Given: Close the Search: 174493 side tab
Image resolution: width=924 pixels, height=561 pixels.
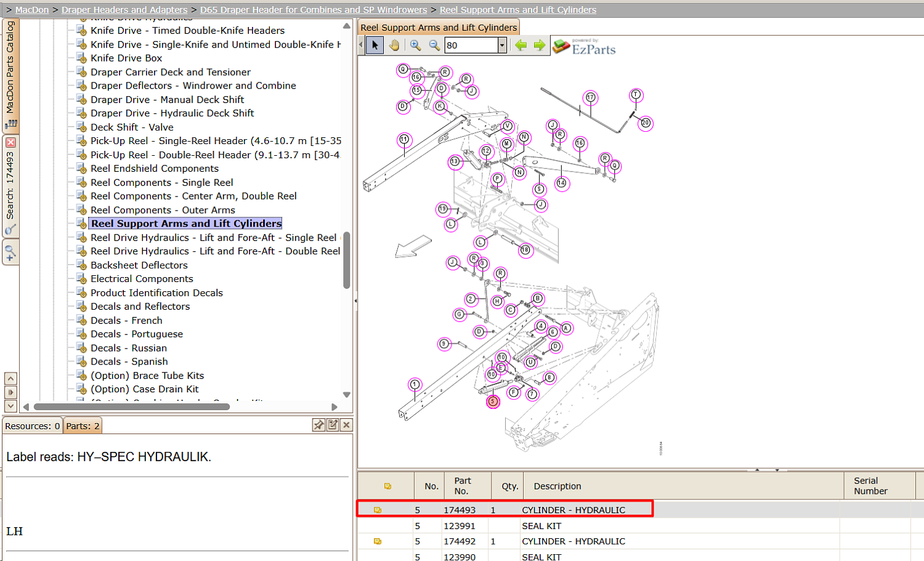Looking at the screenshot, I should point(10,142).
